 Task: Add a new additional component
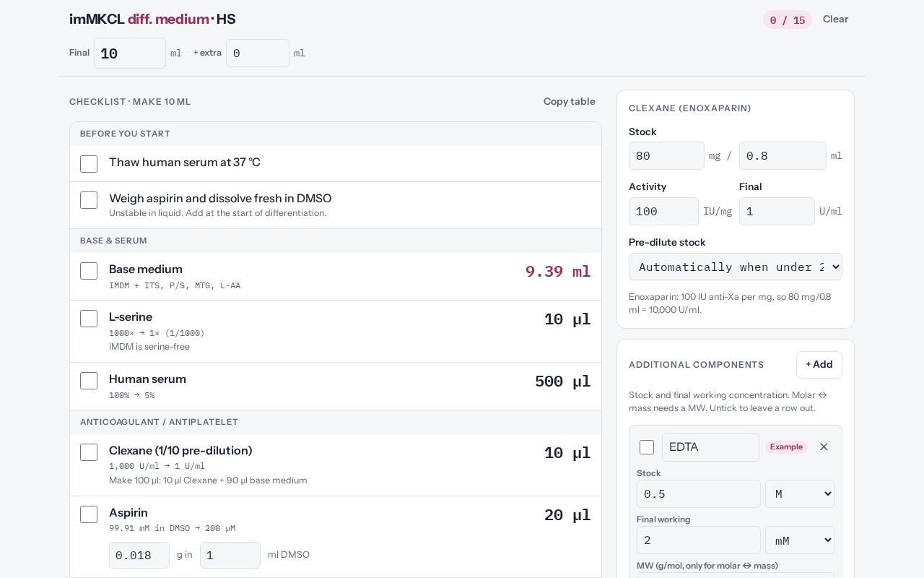(819, 365)
